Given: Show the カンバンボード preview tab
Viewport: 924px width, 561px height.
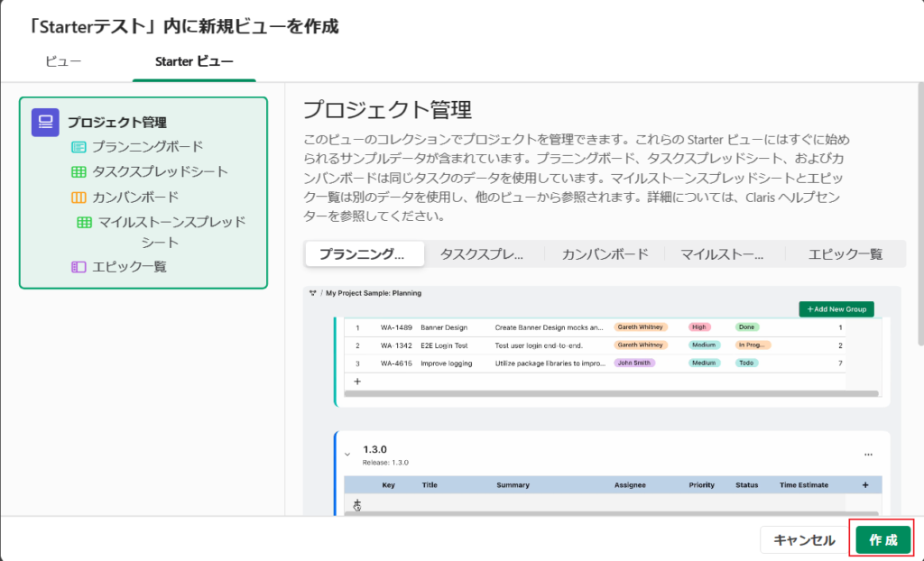Looking at the screenshot, I should (605, 254).
